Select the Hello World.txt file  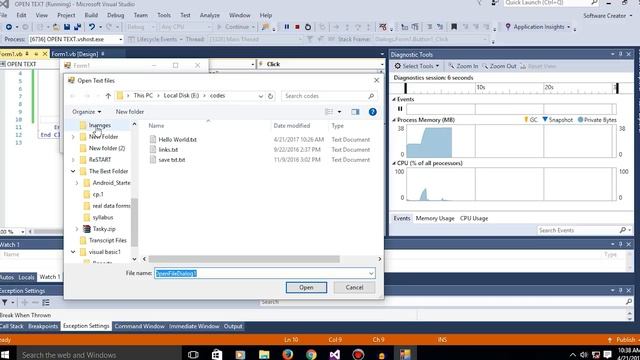tap(178, 140)
